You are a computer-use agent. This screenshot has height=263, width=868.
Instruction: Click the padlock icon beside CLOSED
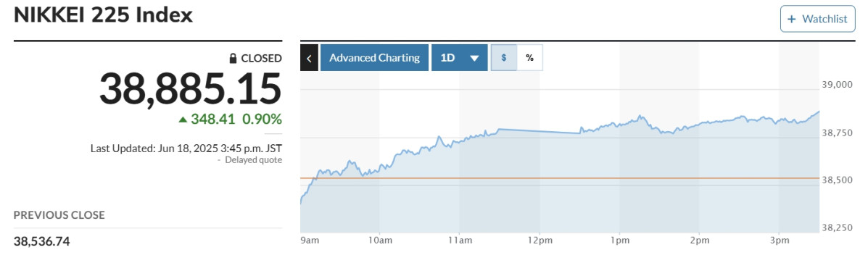tap(233, 58)
